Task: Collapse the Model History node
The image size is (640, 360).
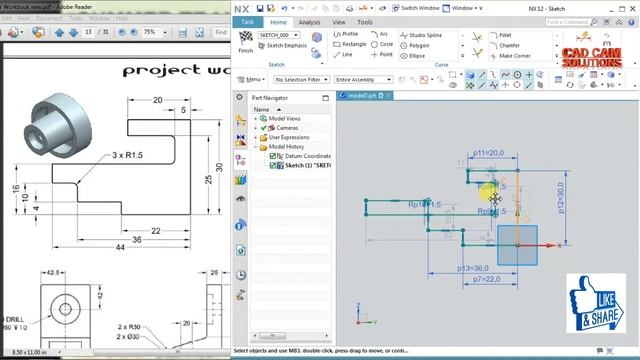Action: (x=256, y=147)
